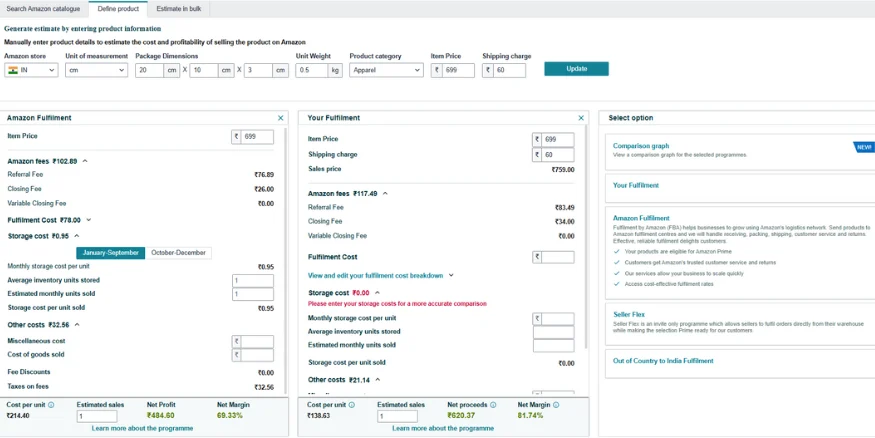This screenshot has width=875, height=438.
Task: Close the Amazon Fulfilment panel
Action: (x=281, y=118)
